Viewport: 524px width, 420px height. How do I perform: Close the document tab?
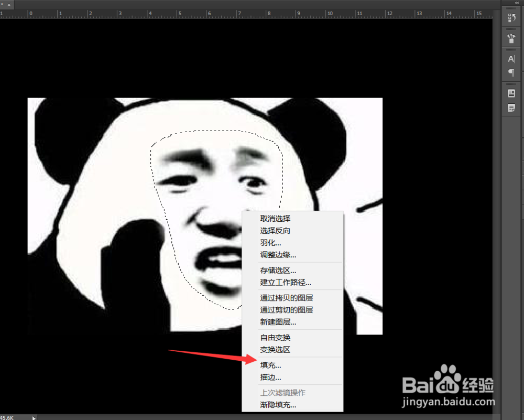[x=9, y=5]
